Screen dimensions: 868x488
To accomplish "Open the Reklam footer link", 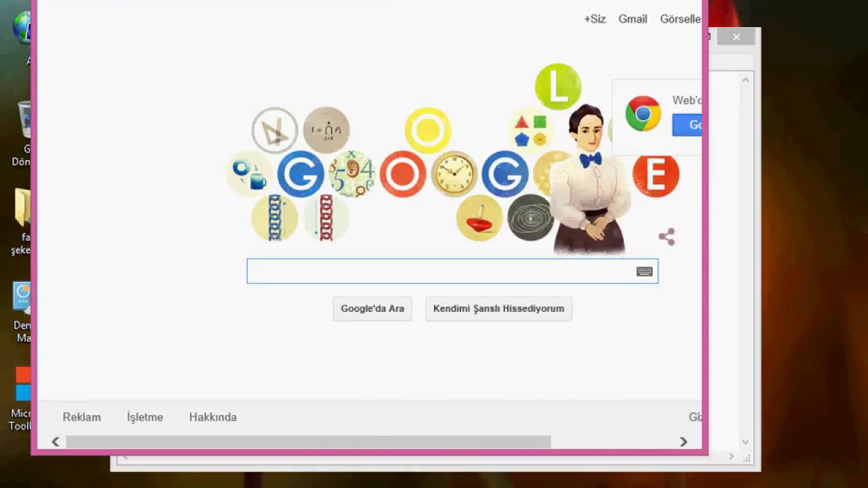I will tap(81, 418).
